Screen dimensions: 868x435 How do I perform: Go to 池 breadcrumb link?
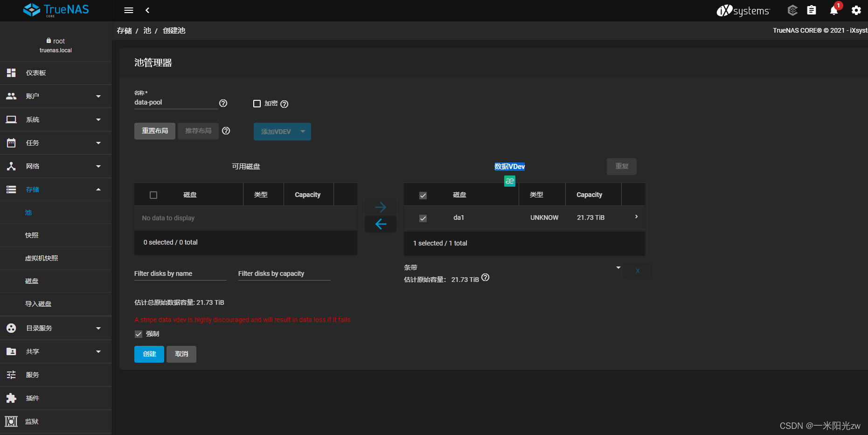click(x=147, y=30)
